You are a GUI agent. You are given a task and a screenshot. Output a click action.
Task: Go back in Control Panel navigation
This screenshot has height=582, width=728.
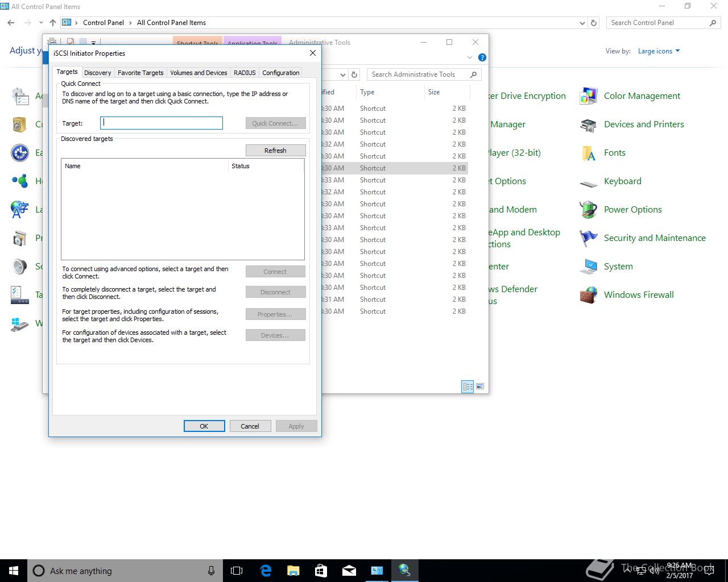pyautogui.click(x=11, y=23)
